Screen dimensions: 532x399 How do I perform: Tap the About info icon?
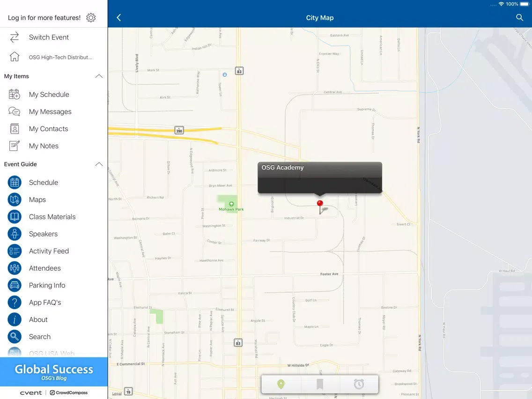[14, 319]
